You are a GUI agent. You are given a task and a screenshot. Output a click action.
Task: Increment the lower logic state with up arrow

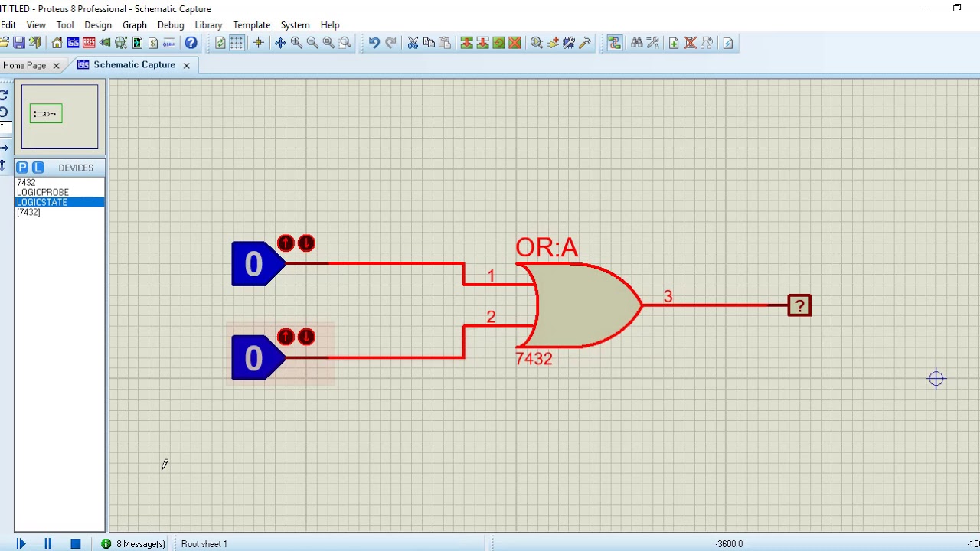(x=286, y=337)
